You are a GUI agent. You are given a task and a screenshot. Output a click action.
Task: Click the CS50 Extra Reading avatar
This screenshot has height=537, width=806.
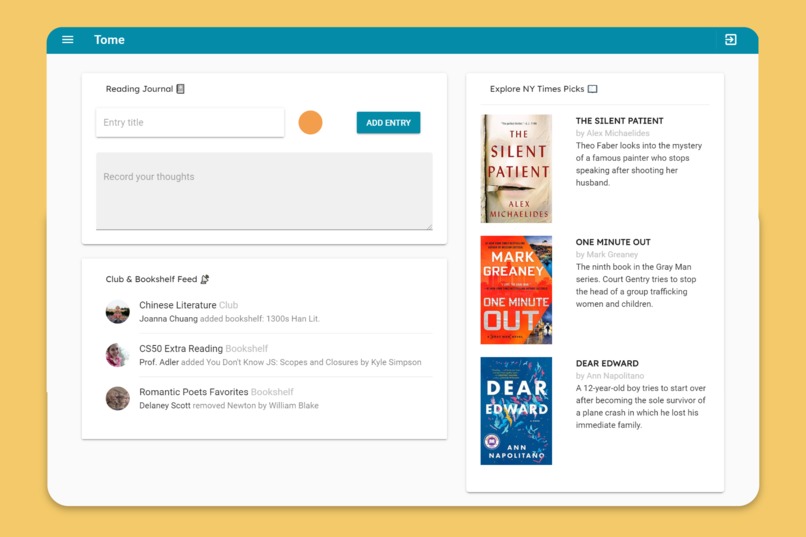click(118, 355)
